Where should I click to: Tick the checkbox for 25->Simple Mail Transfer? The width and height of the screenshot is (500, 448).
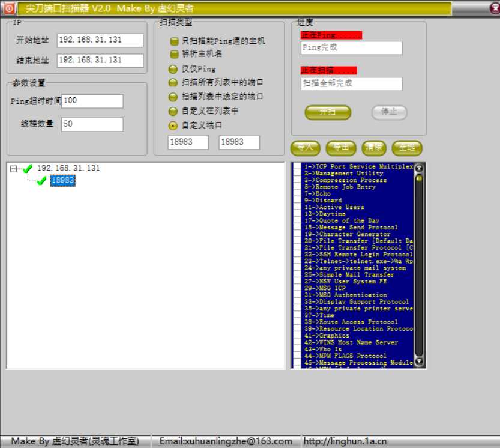click(297, 274)
